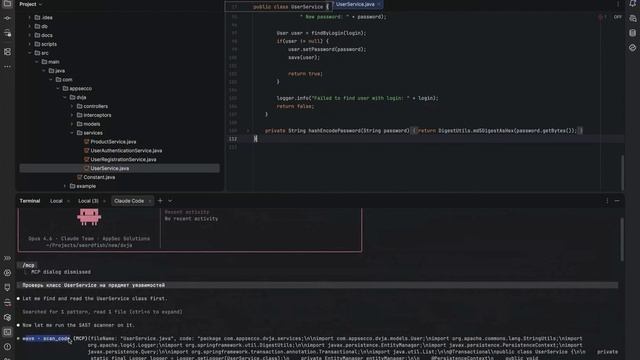Click the highlighted scan_code tool call text
Screen dimensions: 640x360
click(x=46, y=338)
